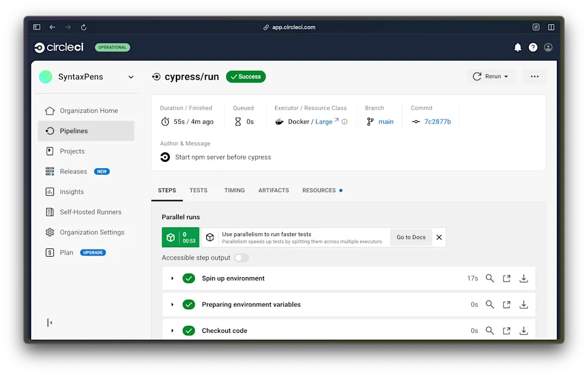Open the Rerun dropdown

click(491, 76)
